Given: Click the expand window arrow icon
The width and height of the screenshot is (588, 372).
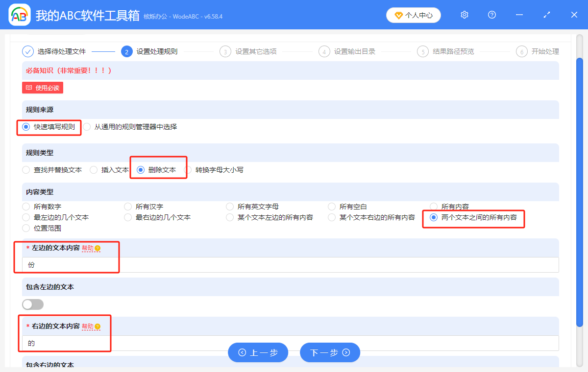Looking at the screenshot, I should [546, 15].
